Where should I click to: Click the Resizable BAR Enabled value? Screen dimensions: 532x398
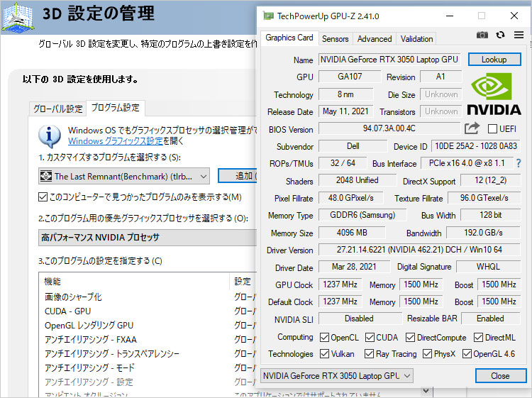490,319
